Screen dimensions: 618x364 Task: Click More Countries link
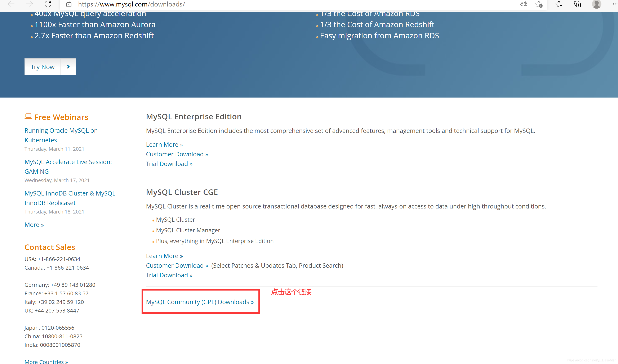pyautogui.click(x=46, y=361)
